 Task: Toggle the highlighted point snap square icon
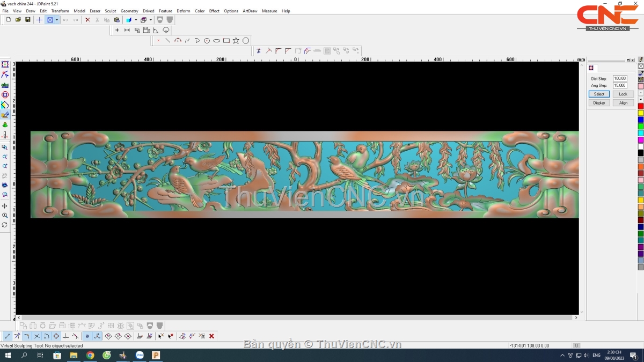pos(87,336)
